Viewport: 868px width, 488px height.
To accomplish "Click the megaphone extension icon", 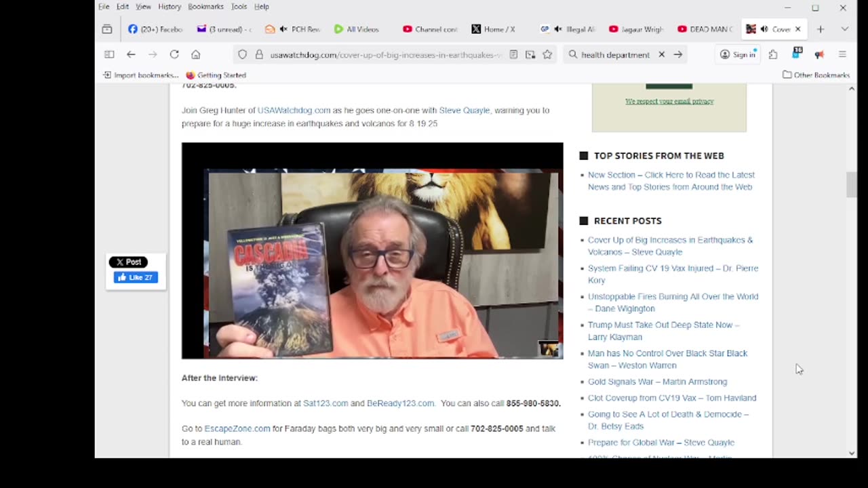I will click(x=819, y=54).
